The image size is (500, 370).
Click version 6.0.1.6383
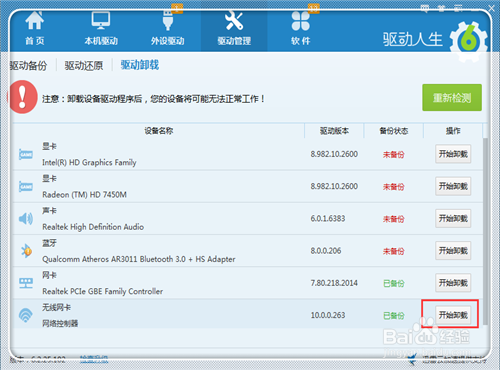[328, 219]
